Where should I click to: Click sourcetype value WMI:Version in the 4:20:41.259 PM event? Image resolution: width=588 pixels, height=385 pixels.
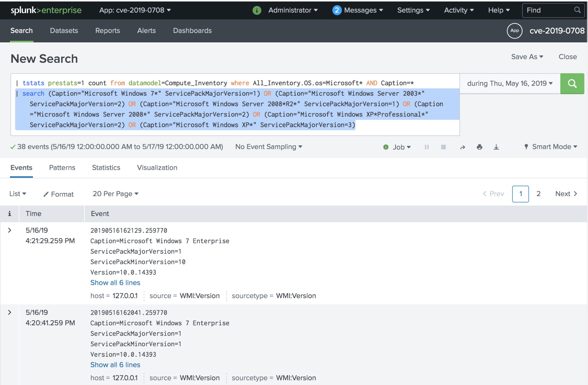coord(296,378)
